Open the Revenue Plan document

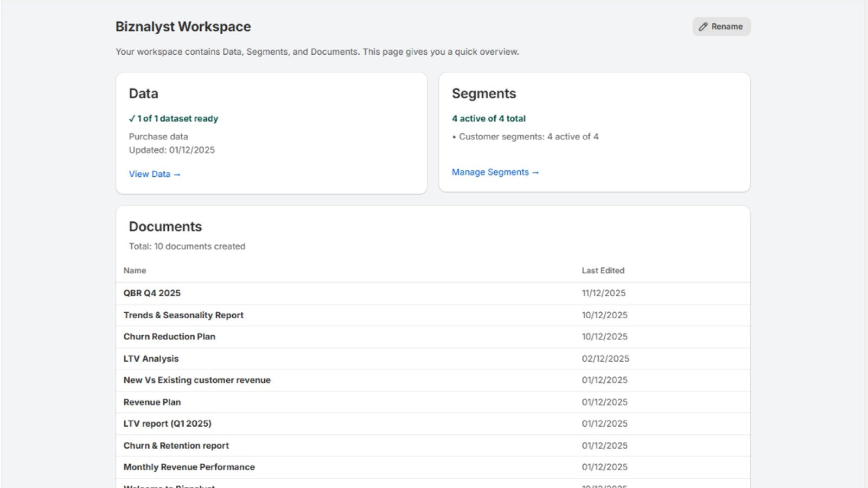point(152,402)
